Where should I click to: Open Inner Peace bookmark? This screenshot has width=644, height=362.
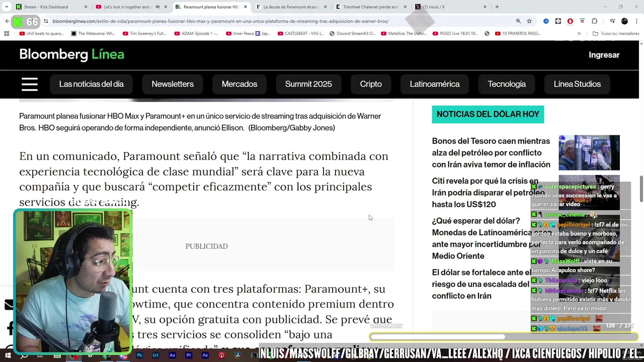(248, 34)
